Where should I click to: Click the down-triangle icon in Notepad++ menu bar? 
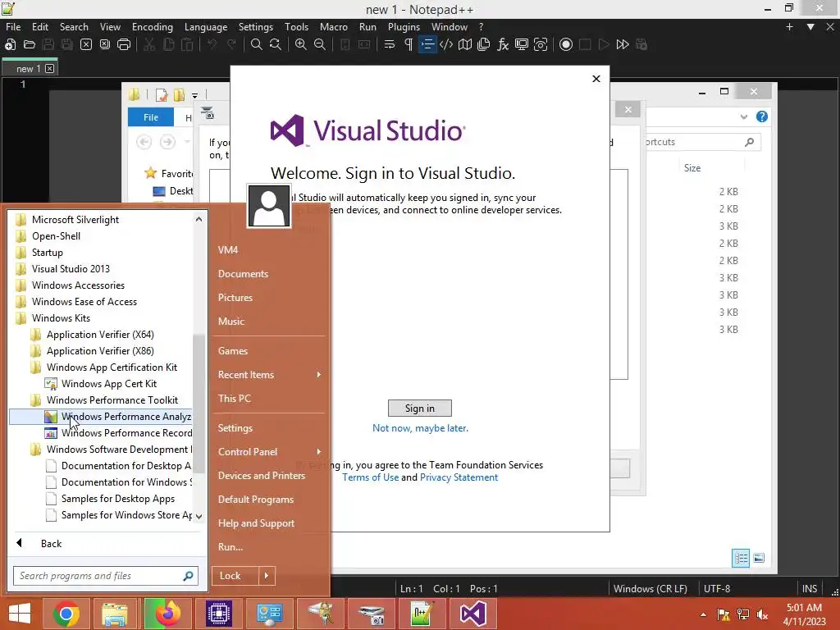[x=810, y=27]
